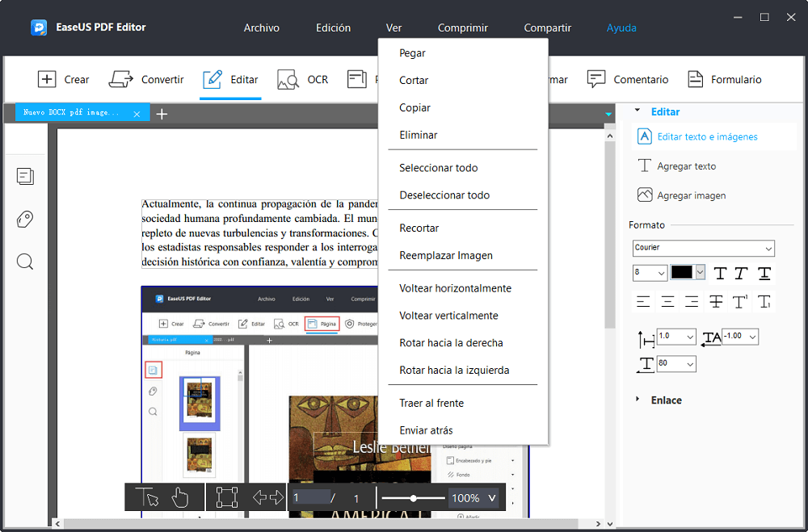Open horizontal scale 80 dropdown
808x532 pixels.
click(676, 364)
